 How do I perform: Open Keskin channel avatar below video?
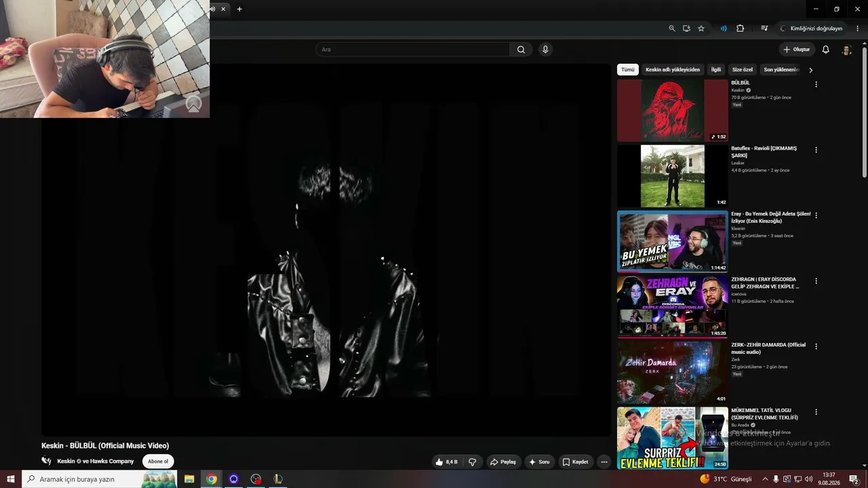click(x=47, y=462)
